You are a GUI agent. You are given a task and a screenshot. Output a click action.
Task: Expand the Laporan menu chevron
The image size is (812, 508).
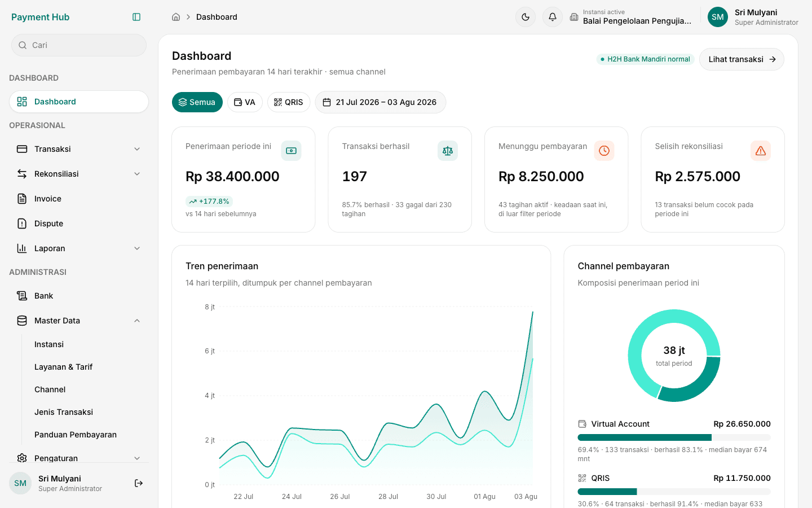pyautogui.click(x=137, y=248)
